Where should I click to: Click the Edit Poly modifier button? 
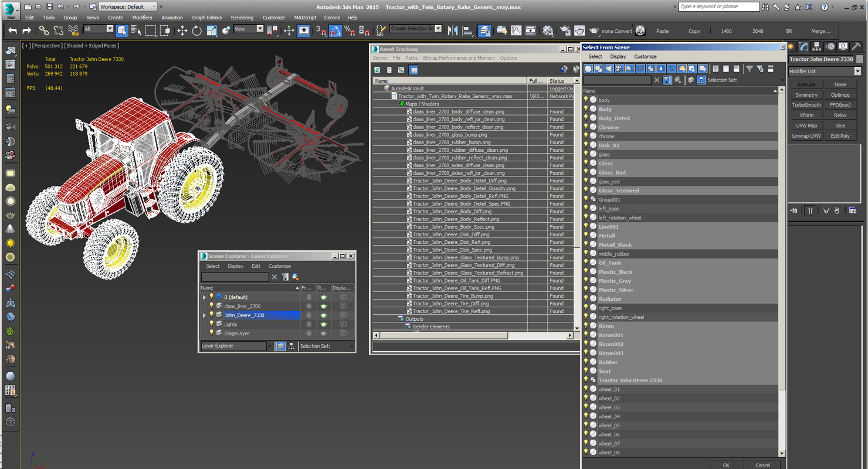840,136
